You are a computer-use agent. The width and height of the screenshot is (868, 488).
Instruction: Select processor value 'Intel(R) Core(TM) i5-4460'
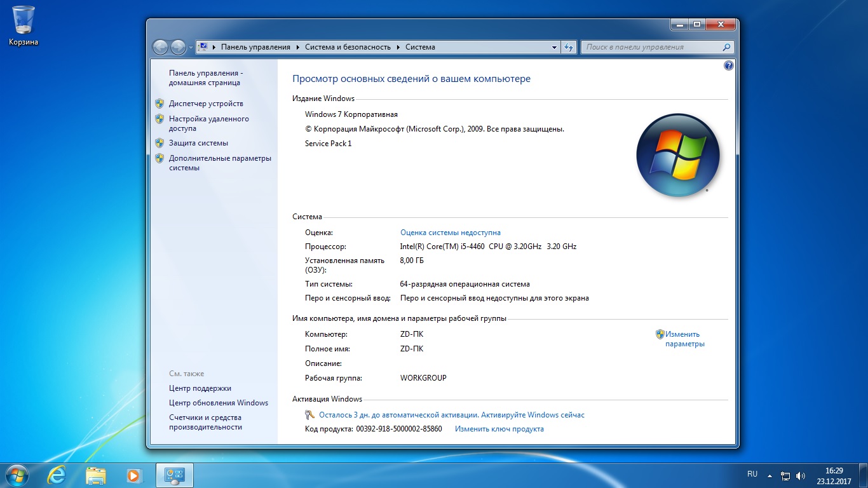pos(443,247)
